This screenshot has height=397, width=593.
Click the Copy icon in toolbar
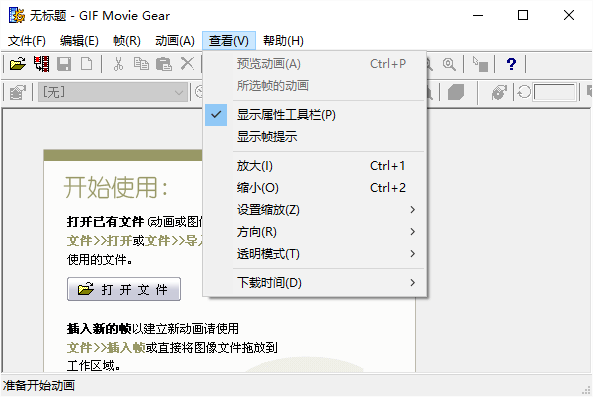click(x=141, y=64)
